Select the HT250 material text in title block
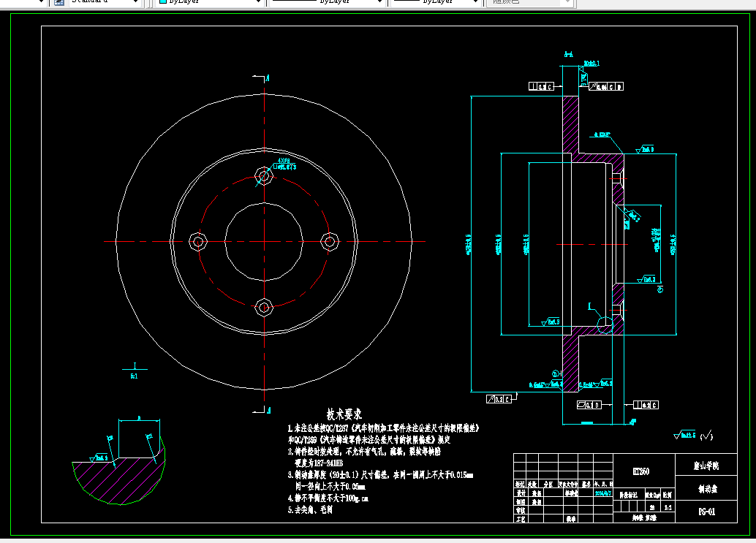 click(x=640, y=471)
